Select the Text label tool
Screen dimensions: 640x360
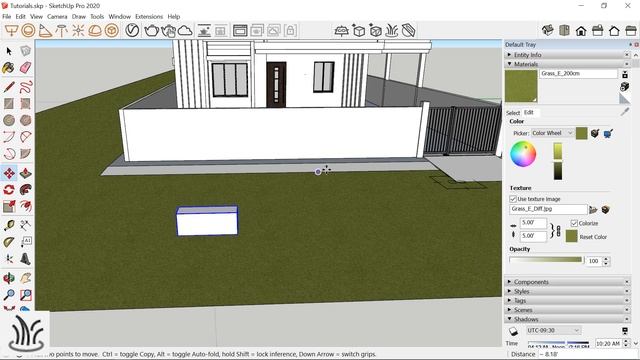pyautogui.click(x=26, y=242)
